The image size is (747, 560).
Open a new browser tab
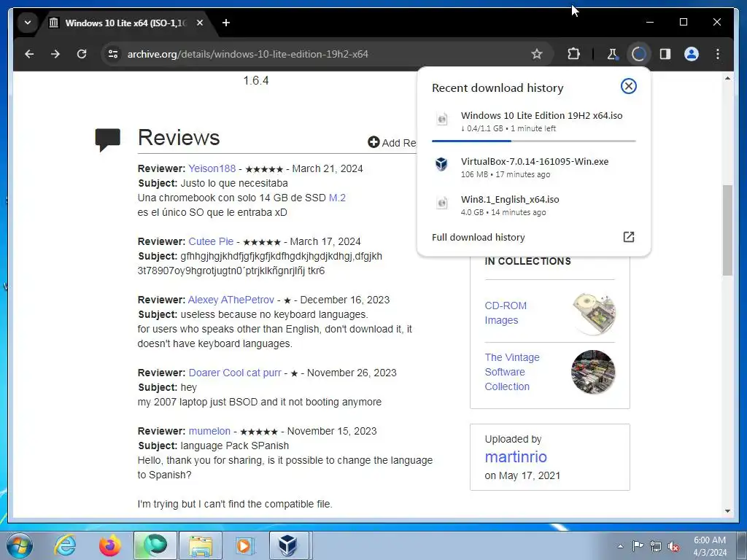coord(226,23)
